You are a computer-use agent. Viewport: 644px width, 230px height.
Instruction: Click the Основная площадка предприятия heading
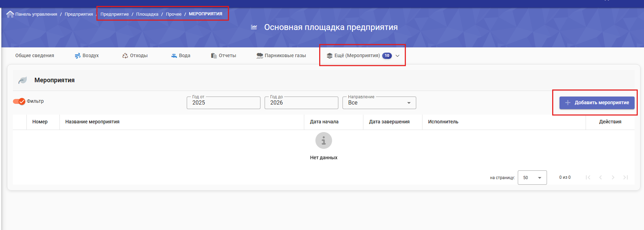[x=331, y=27]
